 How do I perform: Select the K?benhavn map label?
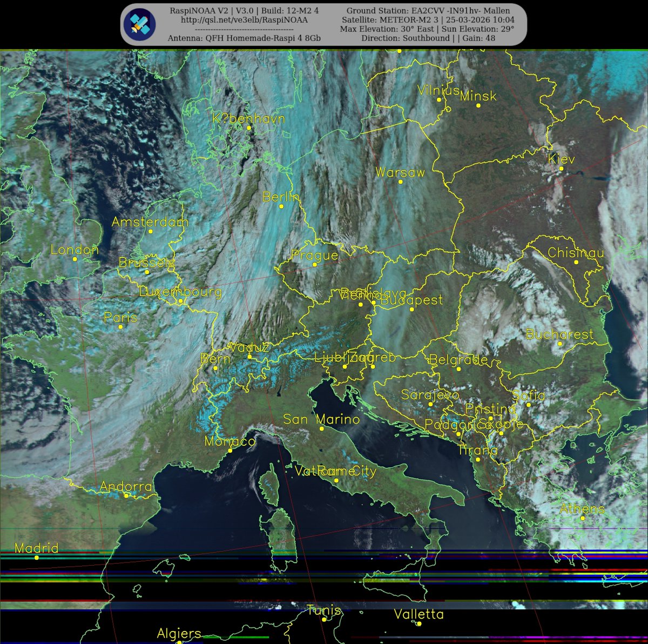click(248, 119)
